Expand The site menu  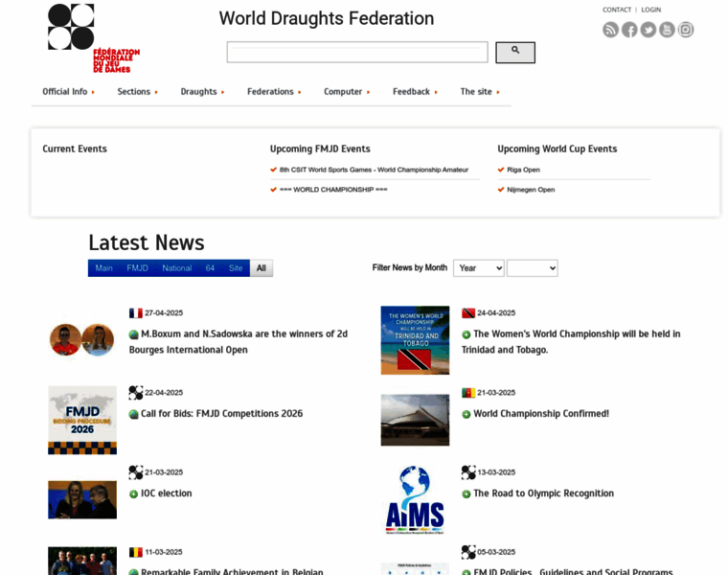pos(480,92)
